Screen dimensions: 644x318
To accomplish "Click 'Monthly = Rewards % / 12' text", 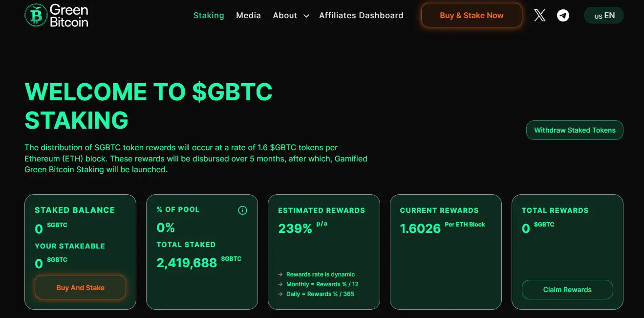I will (x=322, y=284).
